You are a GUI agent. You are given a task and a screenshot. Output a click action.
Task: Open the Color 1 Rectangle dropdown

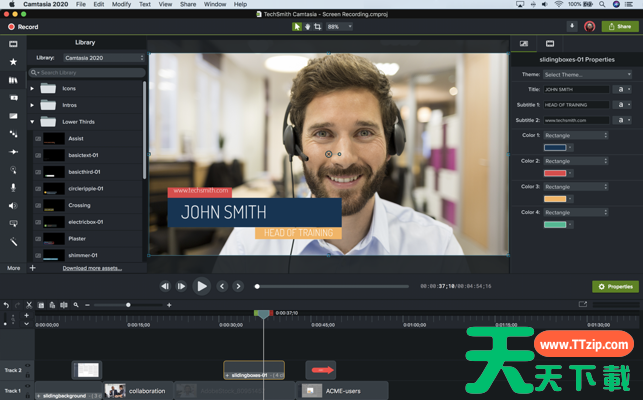575,135
